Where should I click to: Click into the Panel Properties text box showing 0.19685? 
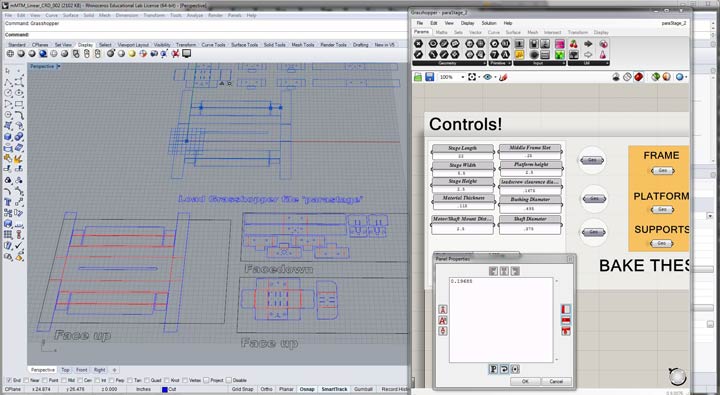tap(501, 320)
